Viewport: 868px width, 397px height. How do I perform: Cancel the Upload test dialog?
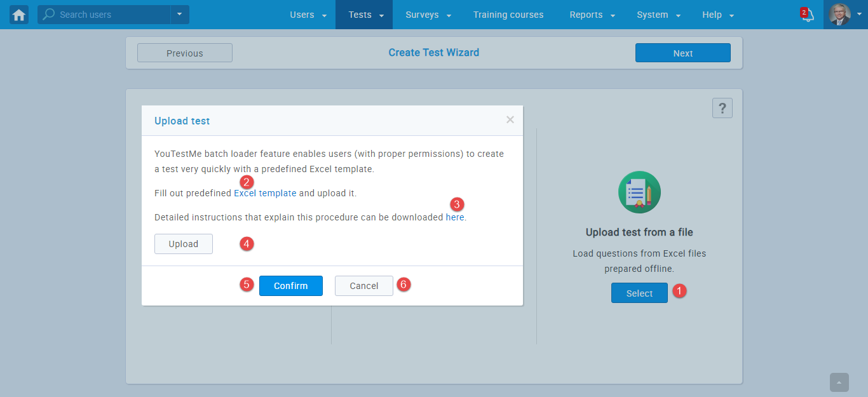pos(364,286)
